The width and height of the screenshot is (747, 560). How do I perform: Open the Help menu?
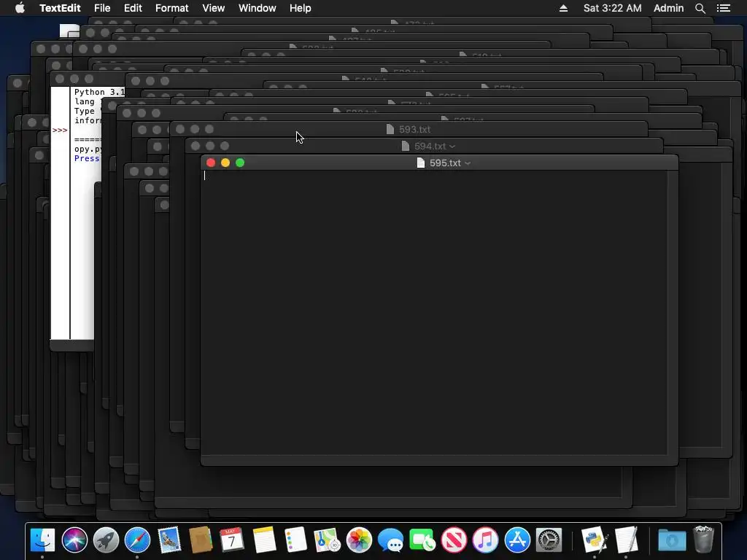300,8
